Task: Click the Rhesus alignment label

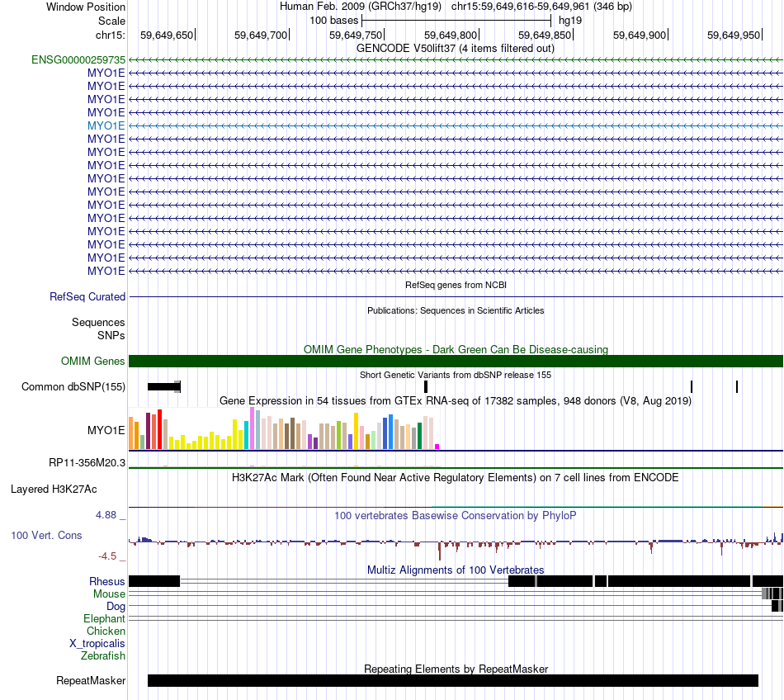Action: coord(107,581)
